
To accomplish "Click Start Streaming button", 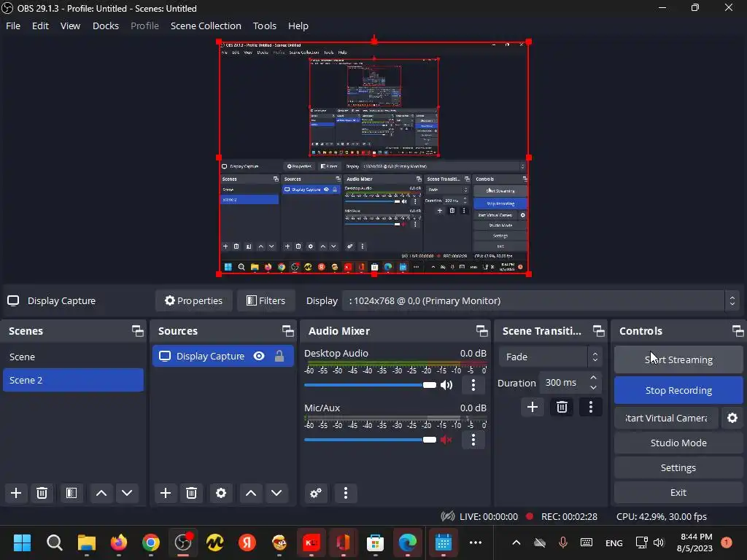I will [x=678, y=359].
